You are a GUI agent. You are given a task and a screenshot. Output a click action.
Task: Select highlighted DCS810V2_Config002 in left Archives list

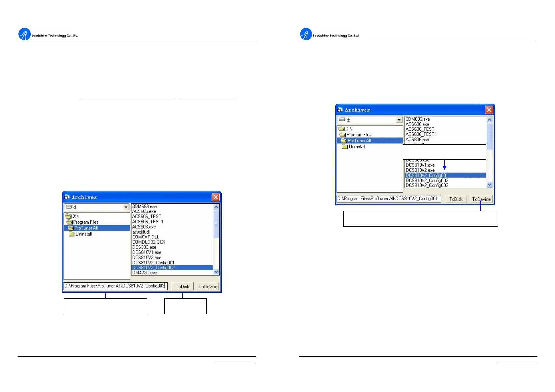[172, 268]
